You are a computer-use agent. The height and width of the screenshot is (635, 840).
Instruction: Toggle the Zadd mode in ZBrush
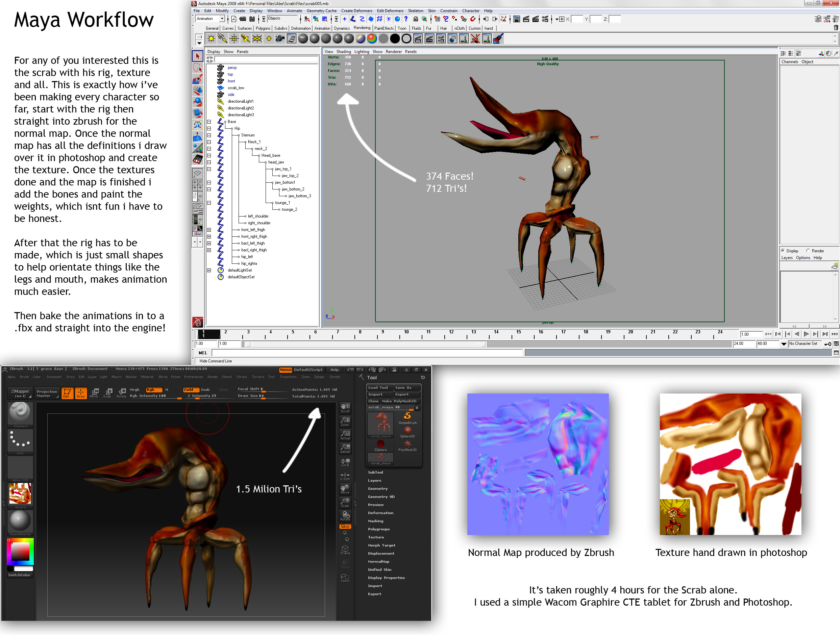191,389
